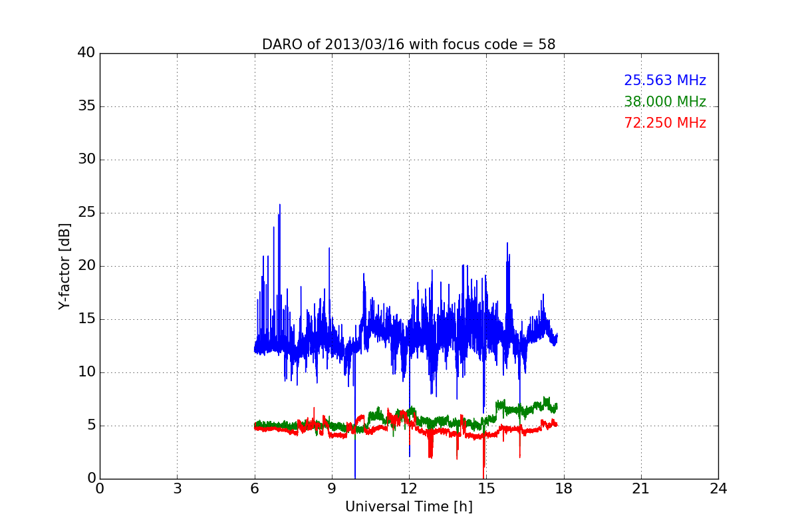Click the "Y-factor [dB]" axis label
The image size is (798, 532).
(64, 266)
